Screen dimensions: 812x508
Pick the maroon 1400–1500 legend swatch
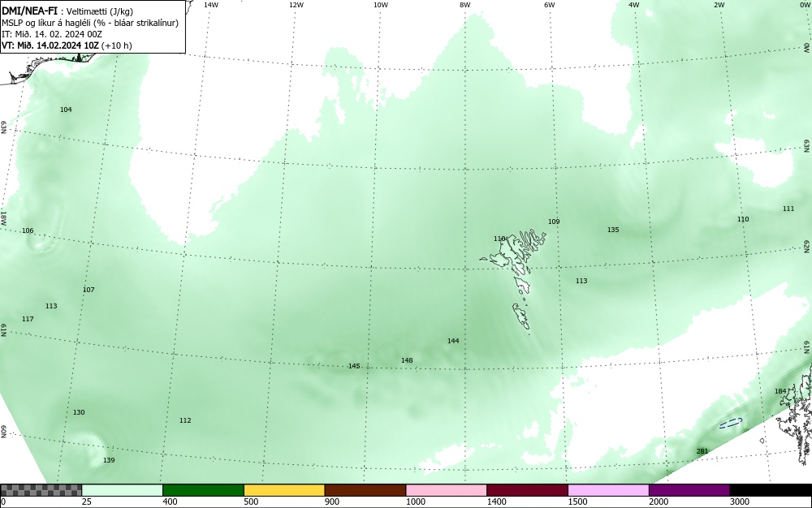(x=527, y=490)
